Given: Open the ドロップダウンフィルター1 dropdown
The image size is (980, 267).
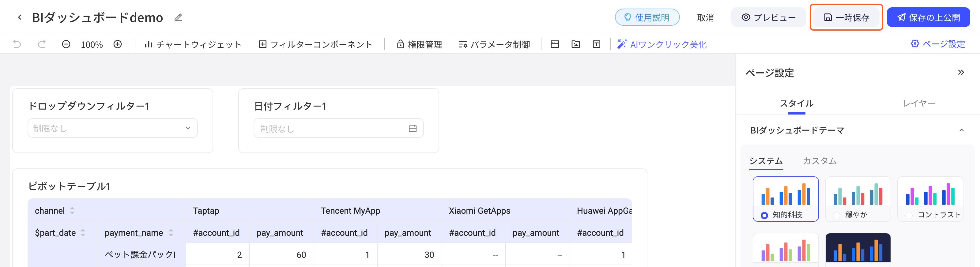Looking at the screenshot, I should (x=113, y=128).
